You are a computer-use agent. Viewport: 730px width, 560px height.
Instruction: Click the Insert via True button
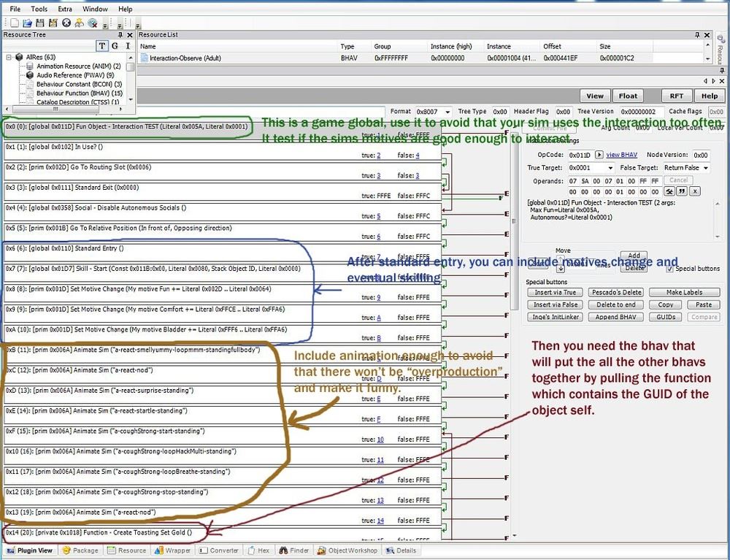[x=555, y=292]
